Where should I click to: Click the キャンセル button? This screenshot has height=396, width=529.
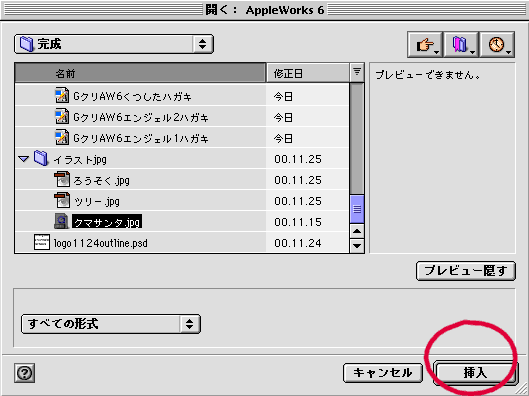(x=383, y=373)
